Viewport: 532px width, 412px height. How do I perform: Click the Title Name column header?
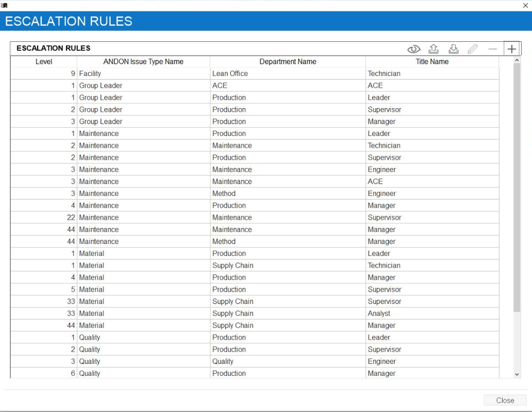[432, 62]
